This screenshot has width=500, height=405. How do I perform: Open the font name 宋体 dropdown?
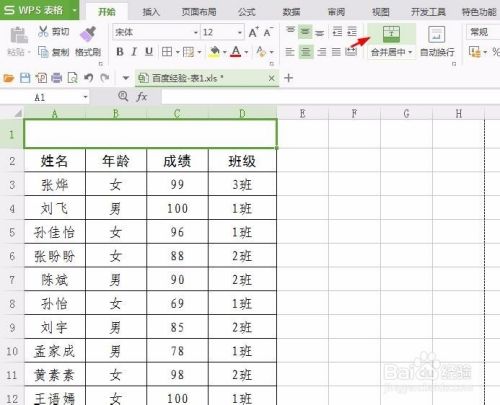click(196, 33)
